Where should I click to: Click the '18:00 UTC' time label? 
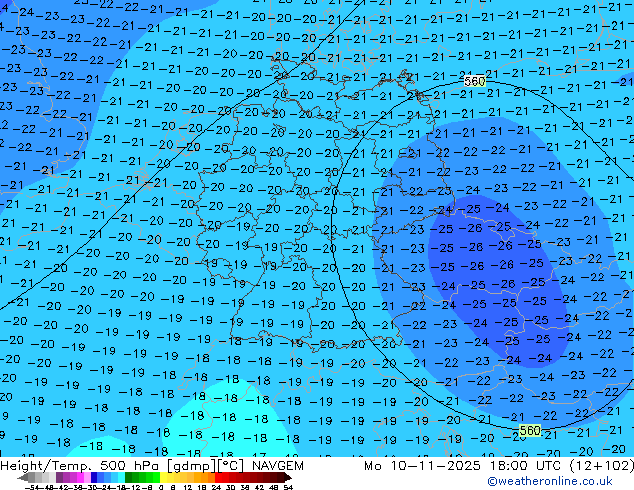pos(525,466)
